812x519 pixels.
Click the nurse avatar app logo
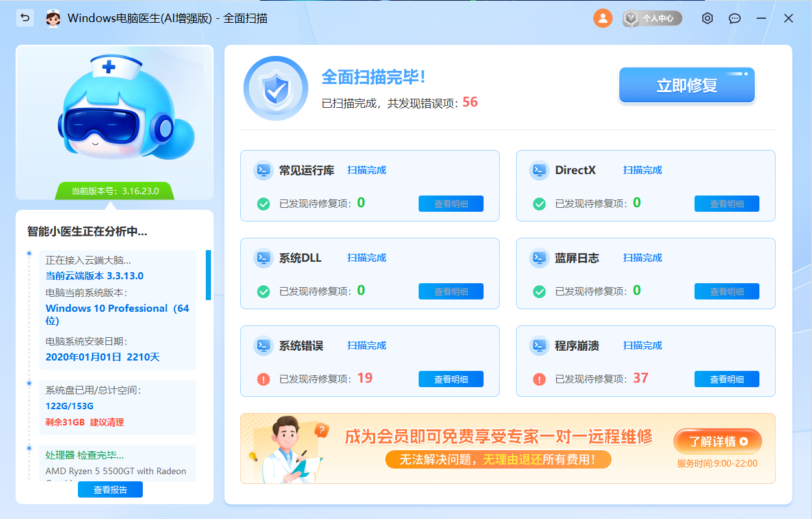[x=53, y=18]
